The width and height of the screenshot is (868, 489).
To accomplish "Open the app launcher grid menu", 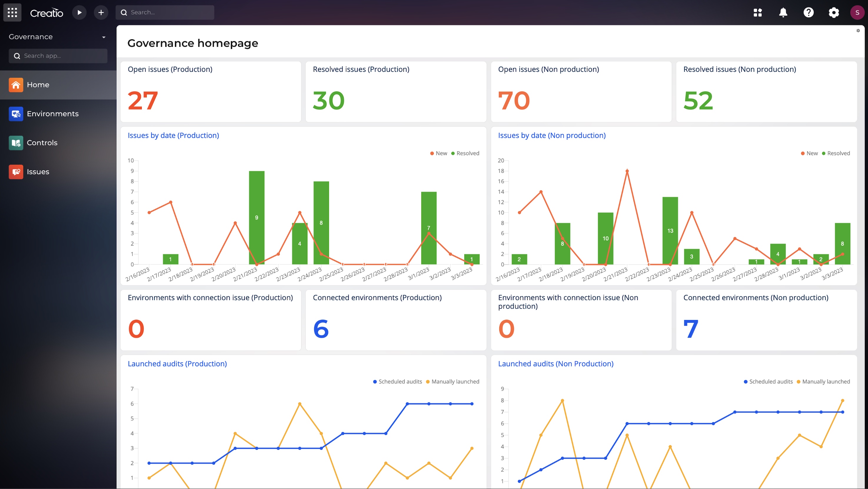I will (12, 12).
